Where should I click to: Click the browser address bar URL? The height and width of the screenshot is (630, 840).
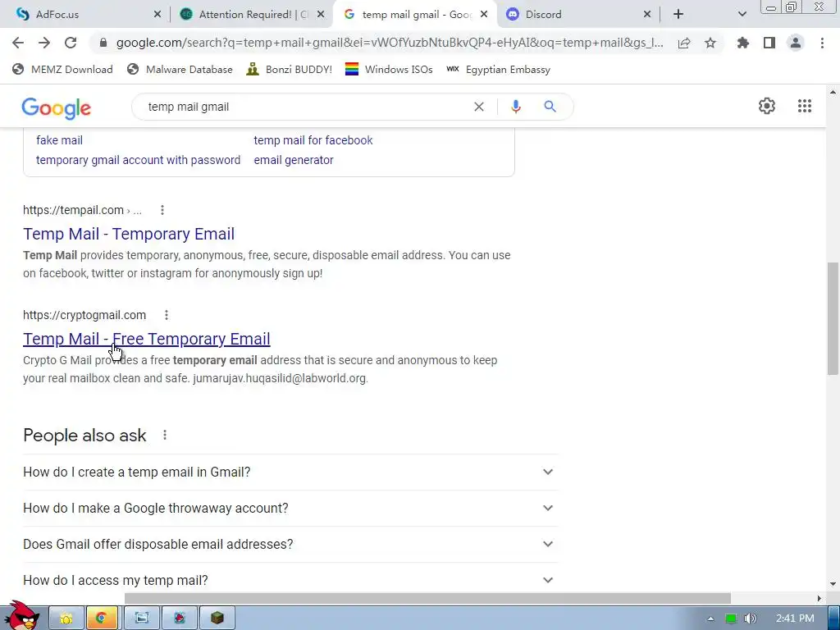click(x=390, y=43)
